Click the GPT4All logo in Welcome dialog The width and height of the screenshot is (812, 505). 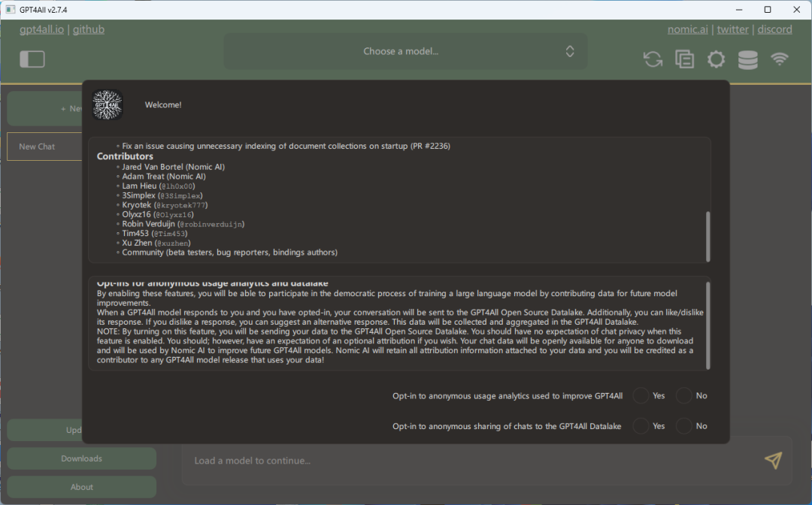[108, 104]
